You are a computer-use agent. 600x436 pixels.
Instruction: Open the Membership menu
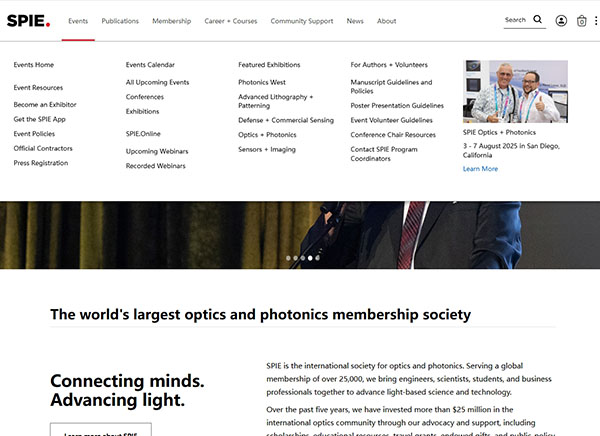click(x=172, y=21)
